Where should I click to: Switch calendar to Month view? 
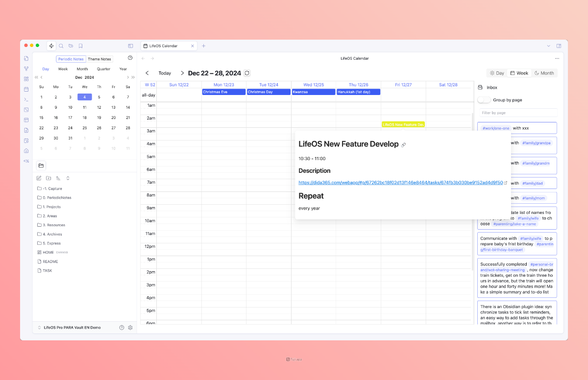[x=544, y=73]
